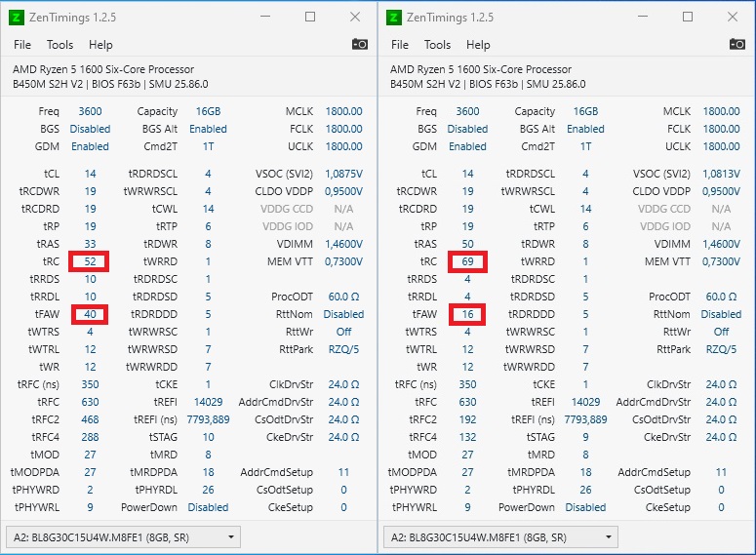Click the tRAS value 33 in the left window
Image resolution: width=756 pixels, height=555 pixels.
[90, 244]
